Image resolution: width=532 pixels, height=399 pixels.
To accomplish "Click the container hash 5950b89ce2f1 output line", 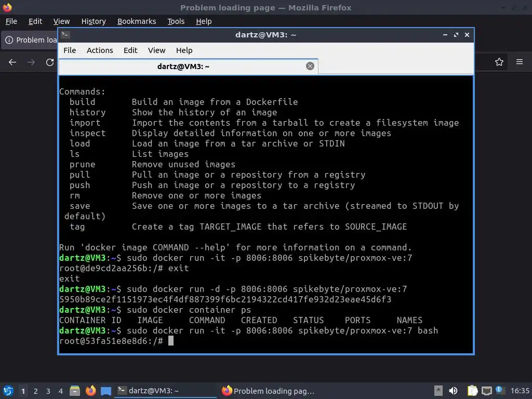I will [225, 300].
